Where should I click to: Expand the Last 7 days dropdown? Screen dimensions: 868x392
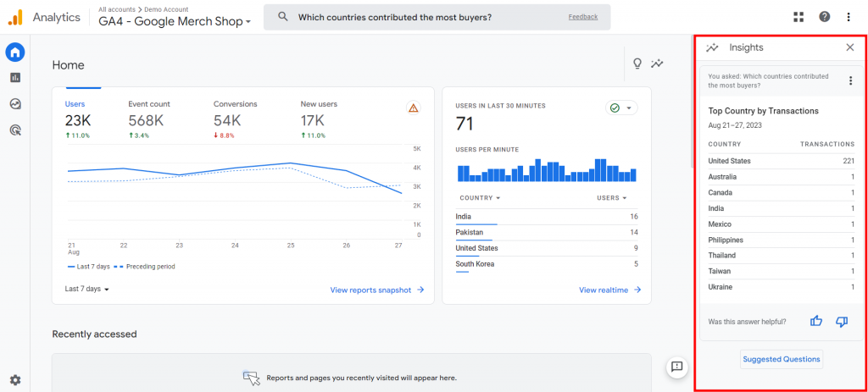point(87,289)
